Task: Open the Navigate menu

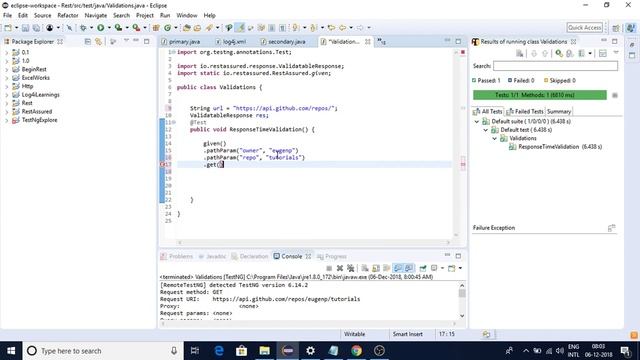Action: click(x=96, y=16)
